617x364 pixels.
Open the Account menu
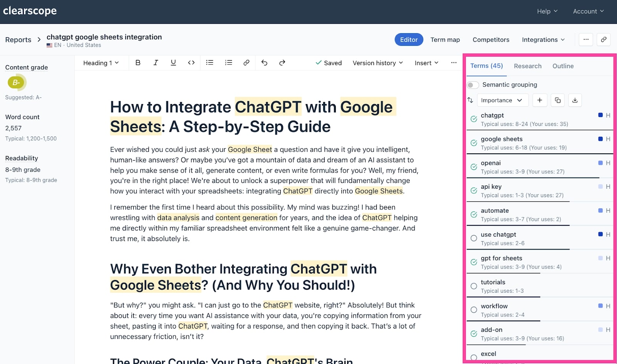(x=588, y=12)
